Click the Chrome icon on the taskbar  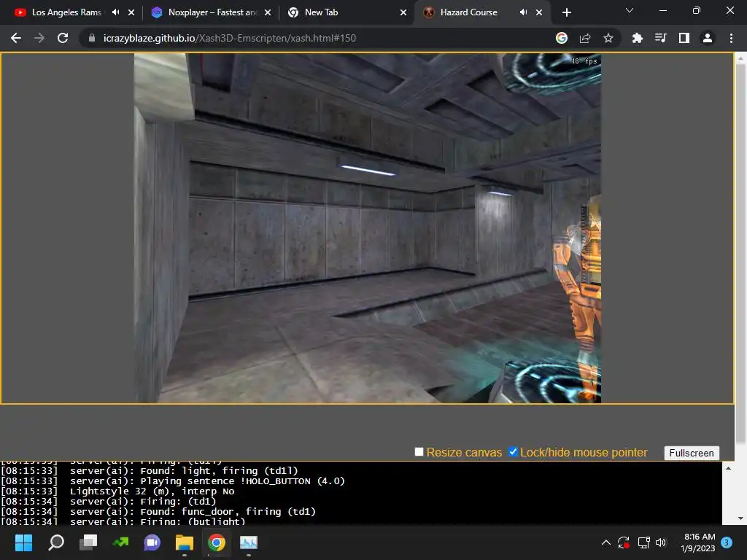tap(217, 542)
